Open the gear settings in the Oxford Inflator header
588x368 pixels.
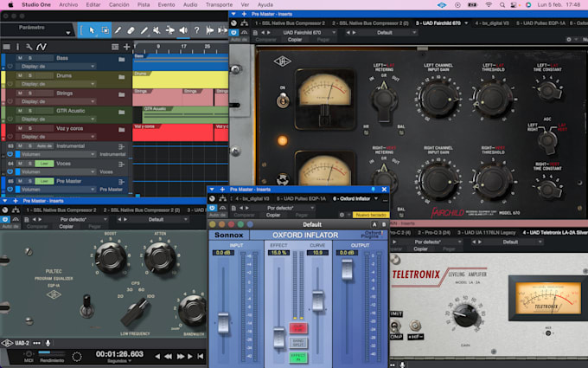(342, 215)
